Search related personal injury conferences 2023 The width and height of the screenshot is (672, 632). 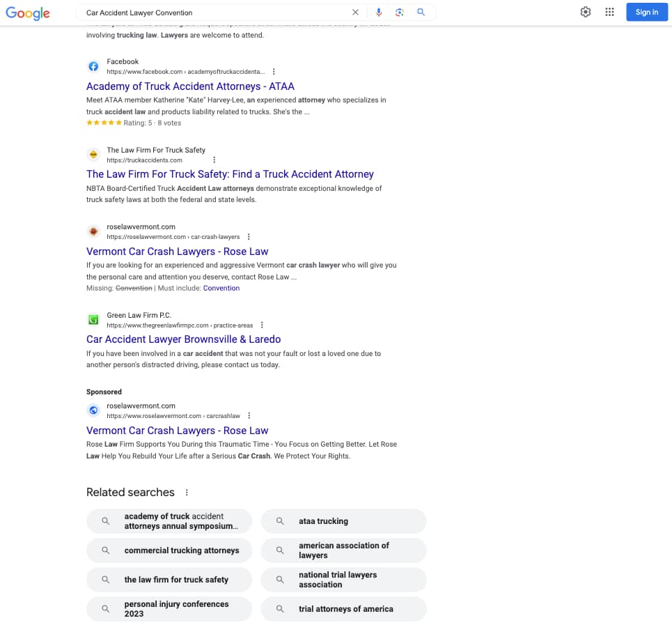point(169,609)
